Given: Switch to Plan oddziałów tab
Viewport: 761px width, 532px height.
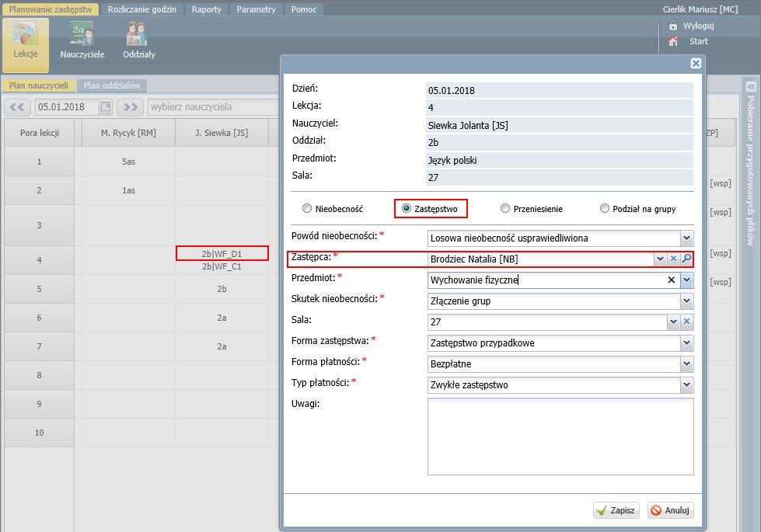Looking at the screenshot, I should 112,86.
